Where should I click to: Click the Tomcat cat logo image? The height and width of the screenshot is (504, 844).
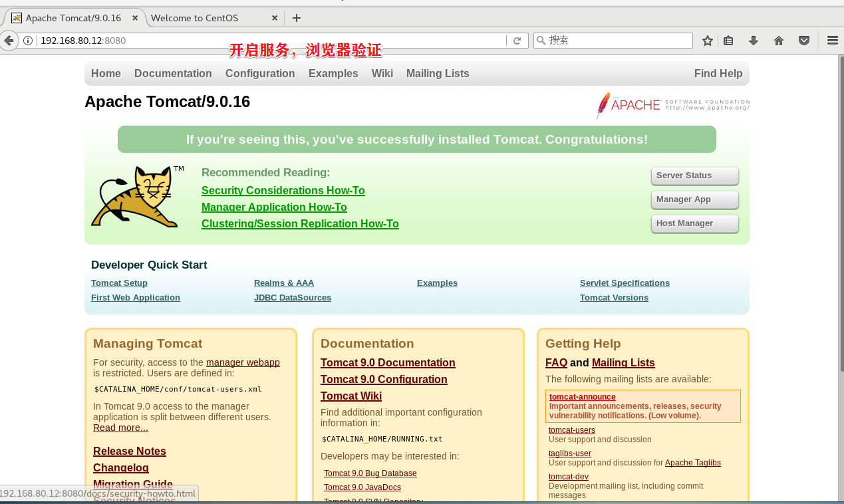[138, 196]
